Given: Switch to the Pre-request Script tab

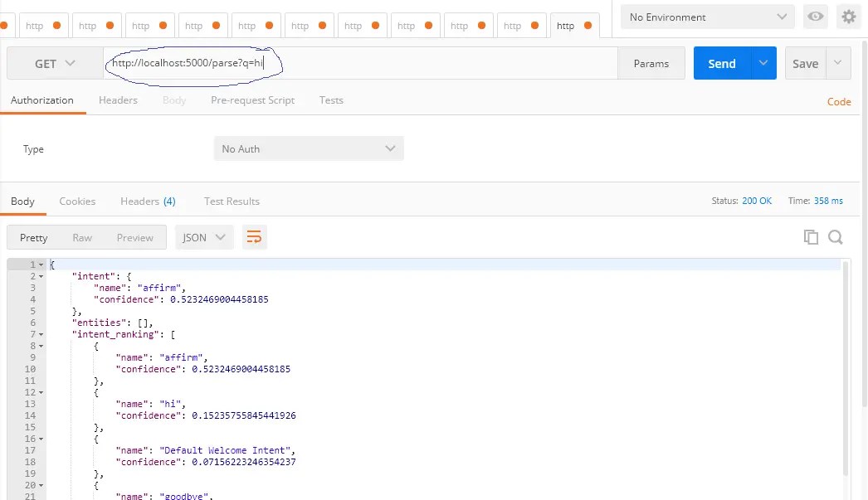Looking at the screenshot, I should pyautogui.click(x=251, y=100).
